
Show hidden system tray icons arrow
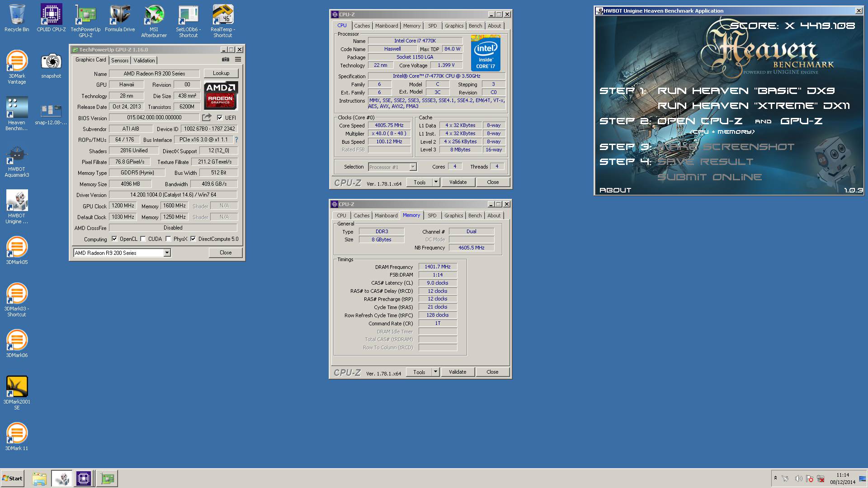click(x=776, y=478)
